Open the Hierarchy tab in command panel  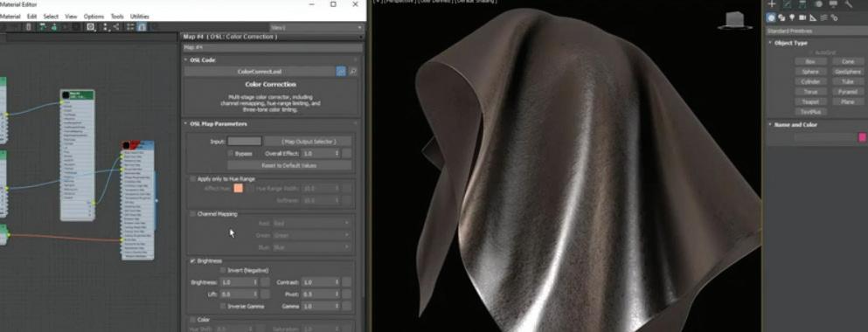tap(802, 3)
